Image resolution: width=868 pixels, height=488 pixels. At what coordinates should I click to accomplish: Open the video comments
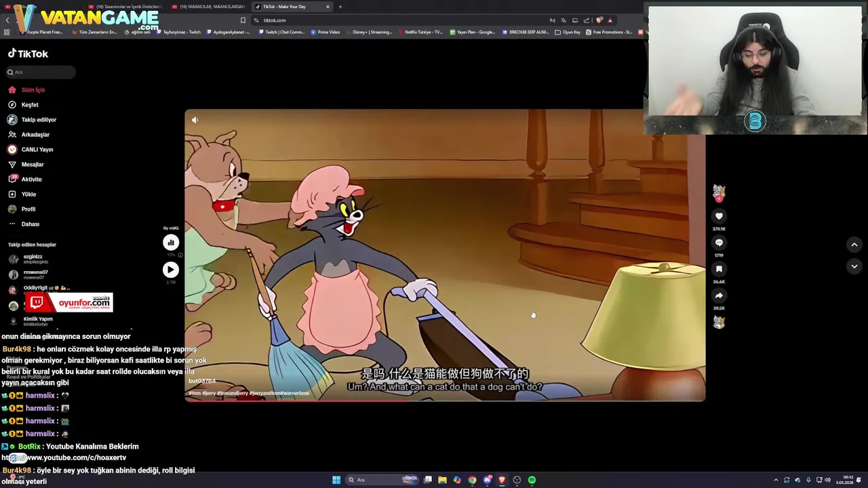point(719,243)
